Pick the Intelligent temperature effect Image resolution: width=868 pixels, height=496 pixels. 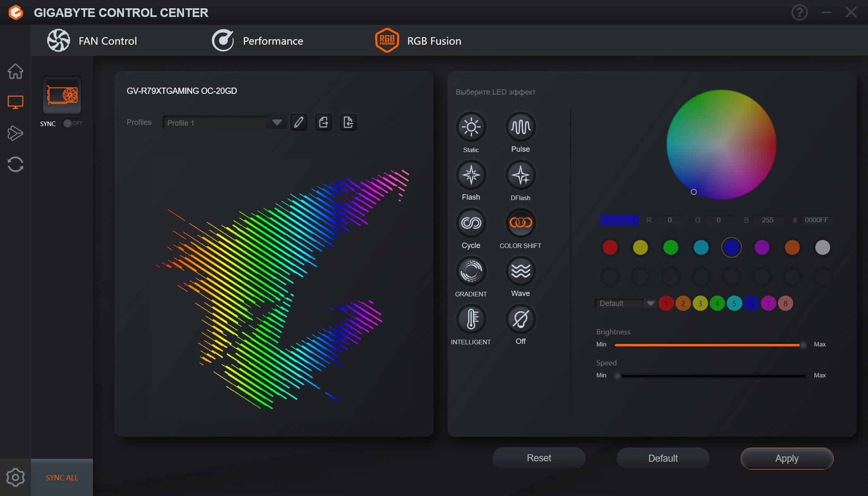[x=471, y=319]
